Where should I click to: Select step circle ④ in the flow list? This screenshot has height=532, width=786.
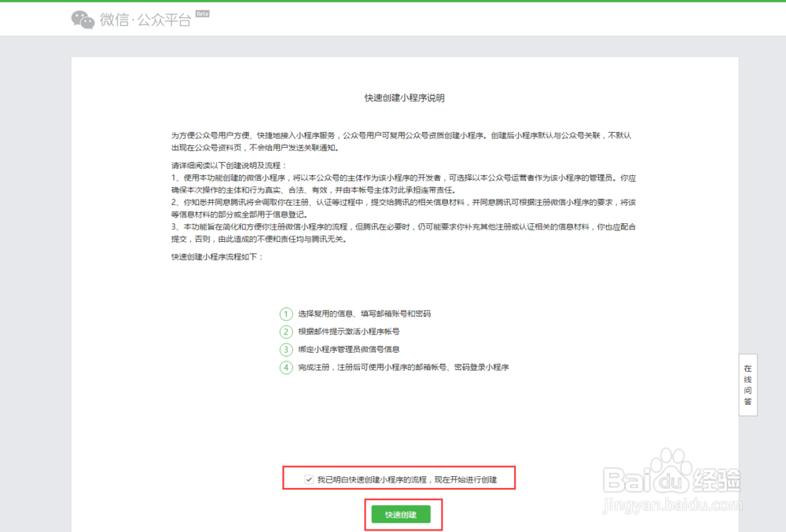(286, 367)
